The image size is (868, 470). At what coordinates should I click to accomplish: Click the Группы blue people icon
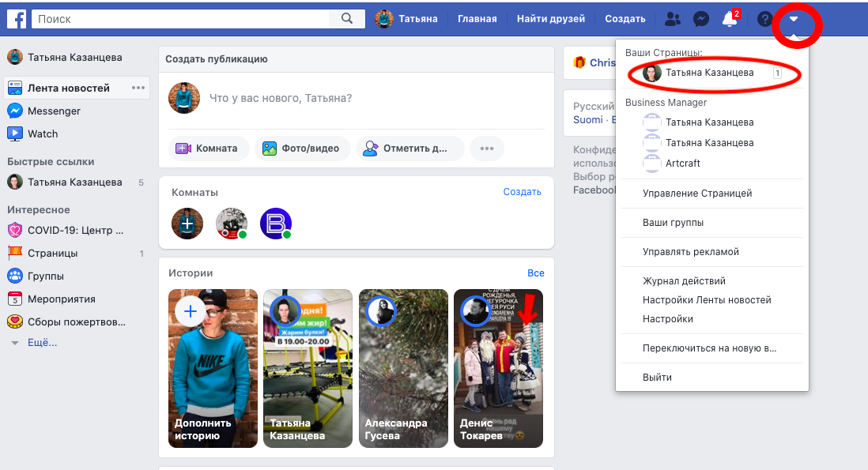coord(15,276)
